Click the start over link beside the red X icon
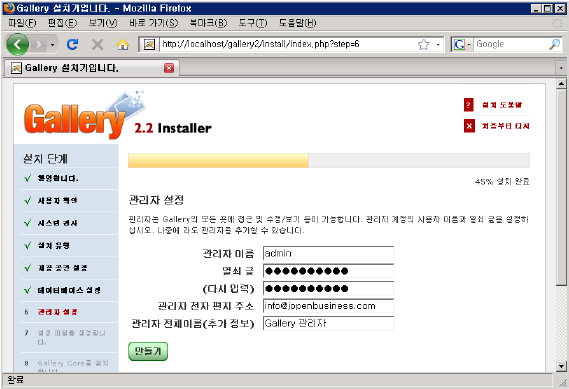The height and width of the screenshot is (389, 569). coord(505,126)
